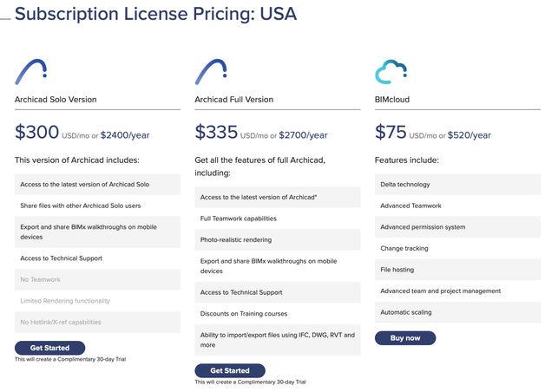Click the $75 USD/mo BIMcloud price
The width and height of the screenshot is (545, 392).
pos(391,133)
